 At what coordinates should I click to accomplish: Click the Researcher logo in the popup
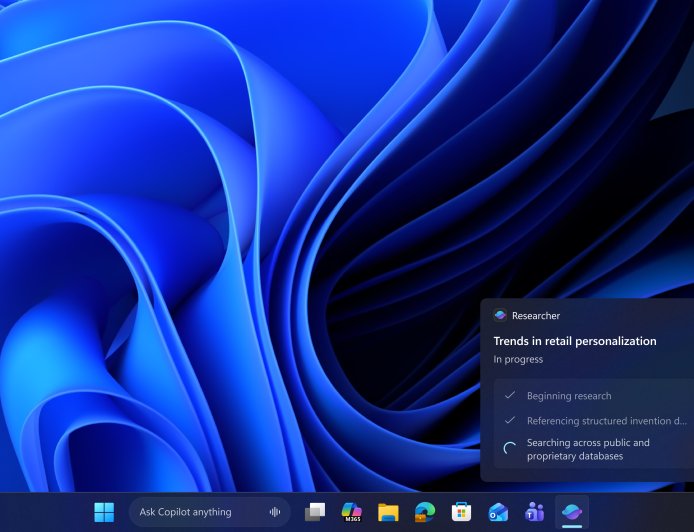tap(500, 315)
